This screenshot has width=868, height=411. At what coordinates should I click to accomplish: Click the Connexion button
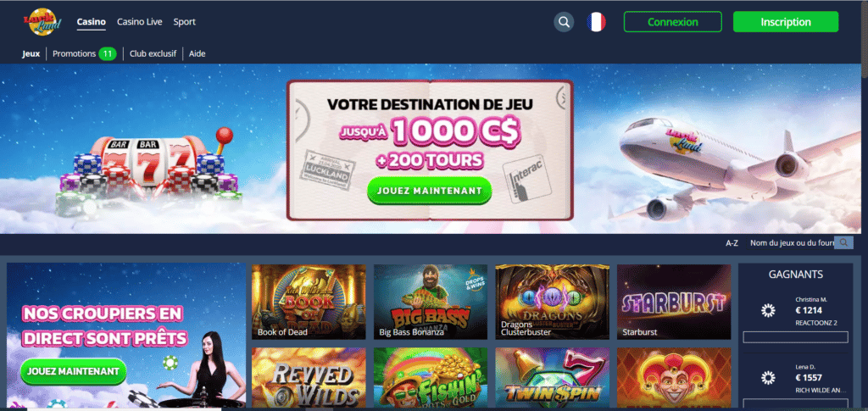tap(672, 22)
